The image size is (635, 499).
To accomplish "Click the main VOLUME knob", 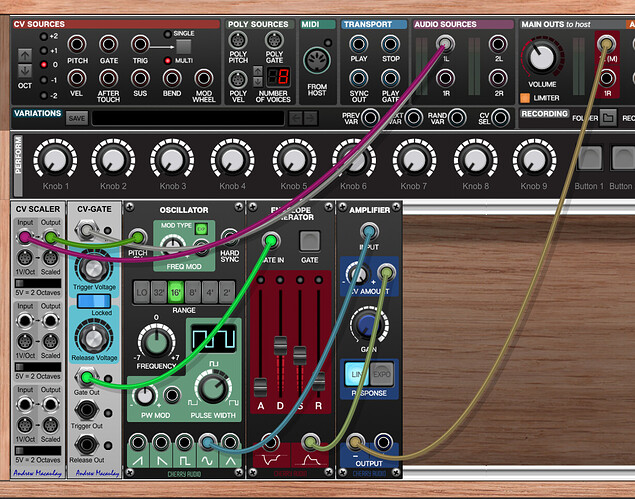I will (x=541, y=58).
